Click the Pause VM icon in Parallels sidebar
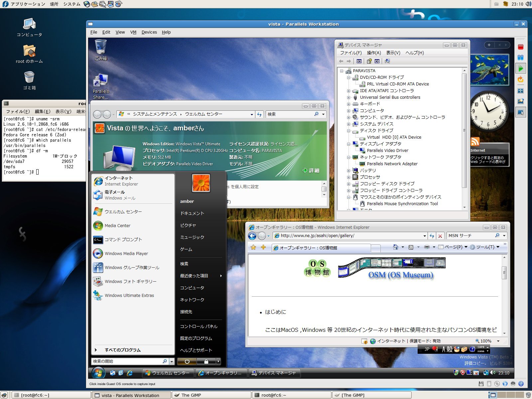Viewport: 532px width, 399px height. pyautogui.click(x=521, y=58)
